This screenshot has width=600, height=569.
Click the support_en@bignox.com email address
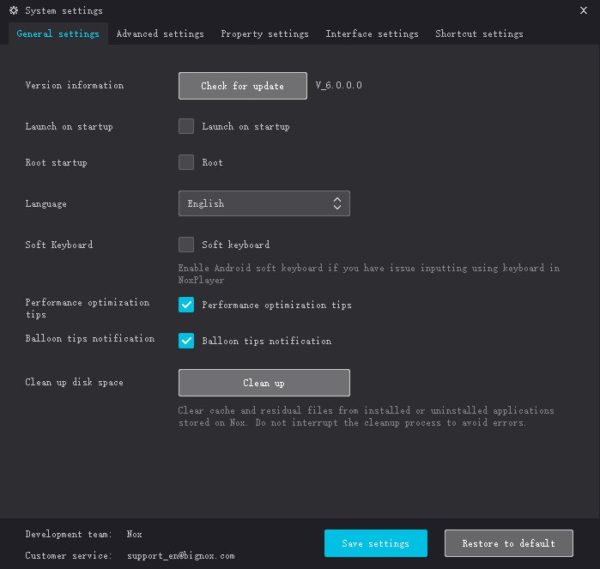pyautogui.click(x=180, y=555)
